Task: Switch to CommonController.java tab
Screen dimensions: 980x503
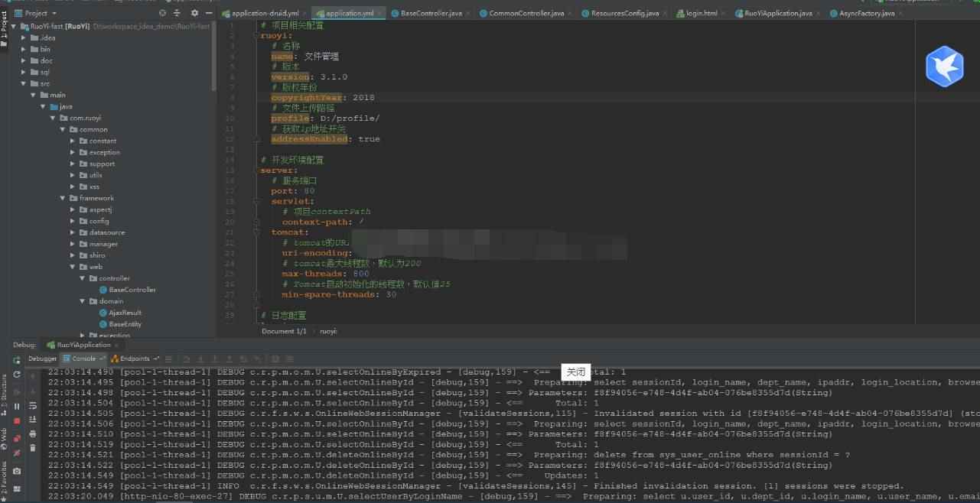Action: click(x=526, y=14)
